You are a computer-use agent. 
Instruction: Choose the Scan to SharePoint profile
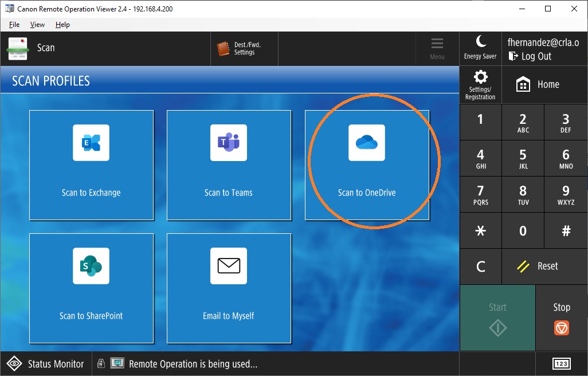tap(92, 288)
